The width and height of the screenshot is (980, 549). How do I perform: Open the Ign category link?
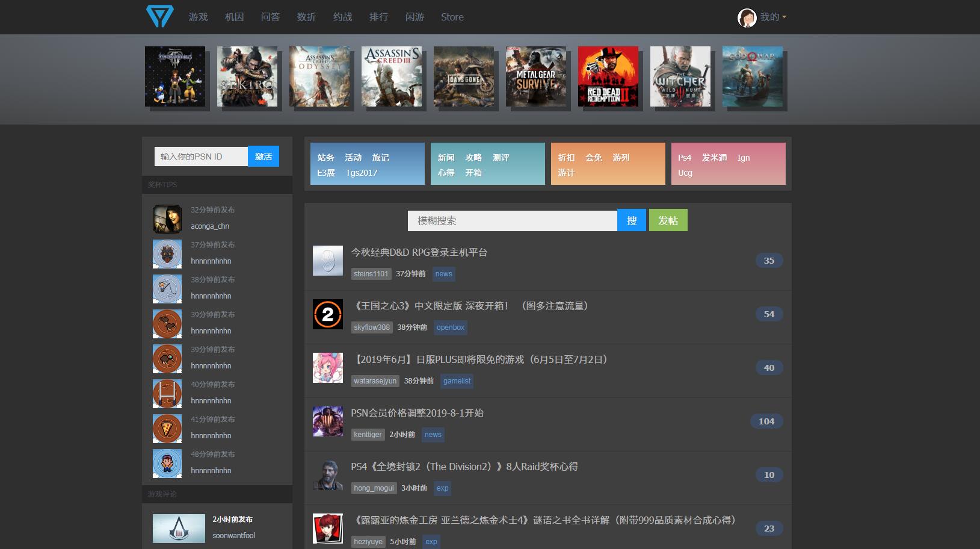(x=744, y=158)
